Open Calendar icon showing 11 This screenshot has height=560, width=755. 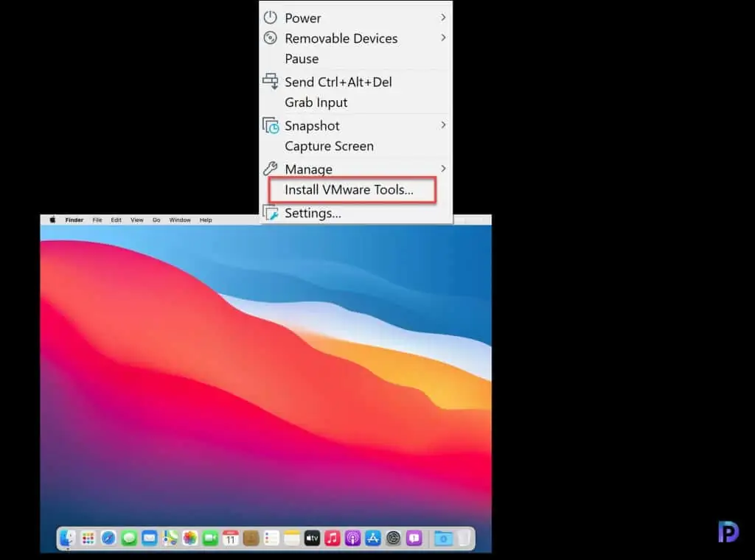point(231,539)
